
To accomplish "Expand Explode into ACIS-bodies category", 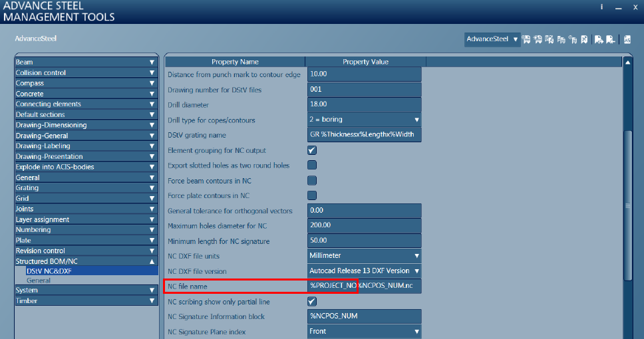I will pyautogui.click(x=86, y=167).
